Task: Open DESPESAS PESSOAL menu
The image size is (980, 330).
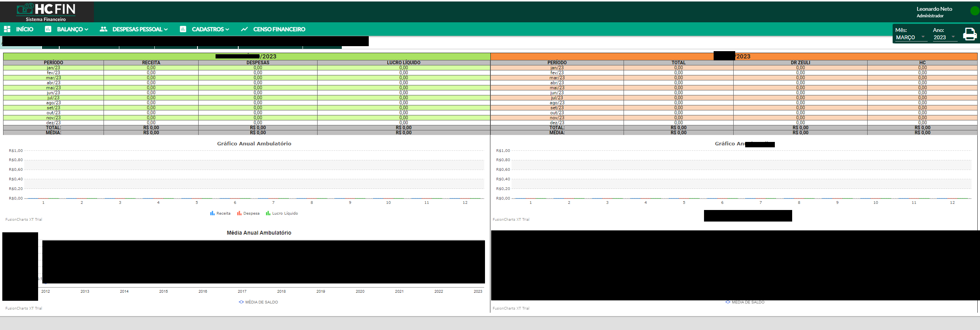Action: click(137, 29)
